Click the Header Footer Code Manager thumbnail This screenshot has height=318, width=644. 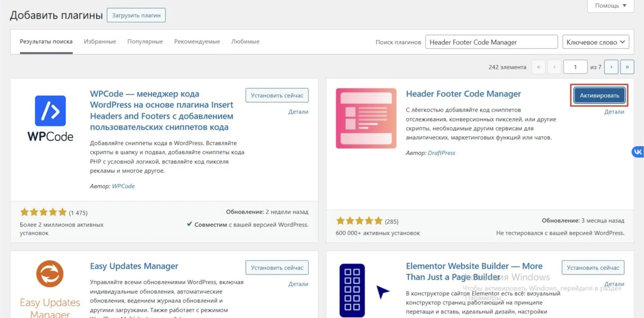(x=366, y=118)
